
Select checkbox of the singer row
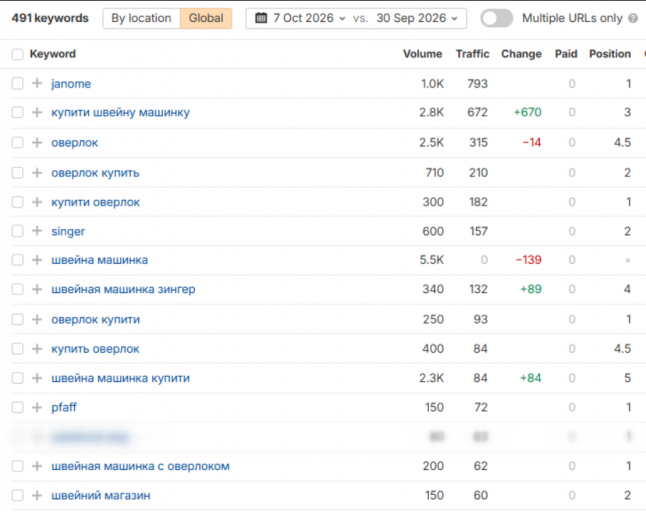17,231
